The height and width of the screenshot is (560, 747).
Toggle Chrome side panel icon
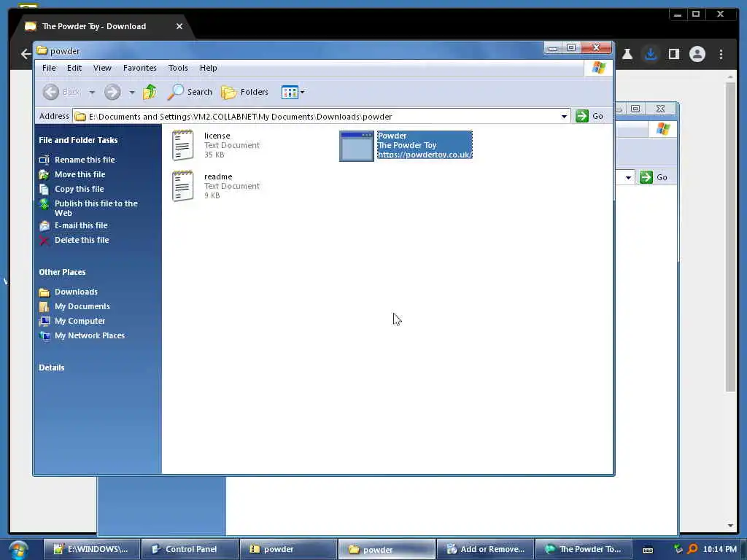point(673,54)
